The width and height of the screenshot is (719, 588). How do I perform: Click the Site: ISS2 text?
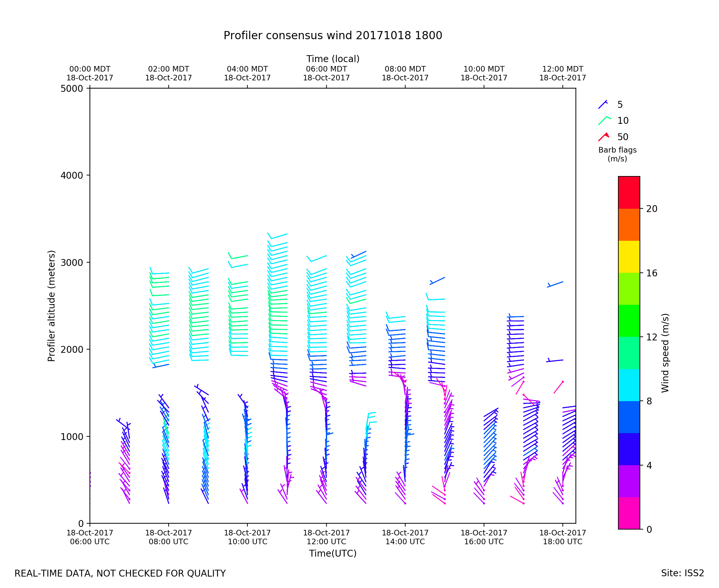[682, 573]
